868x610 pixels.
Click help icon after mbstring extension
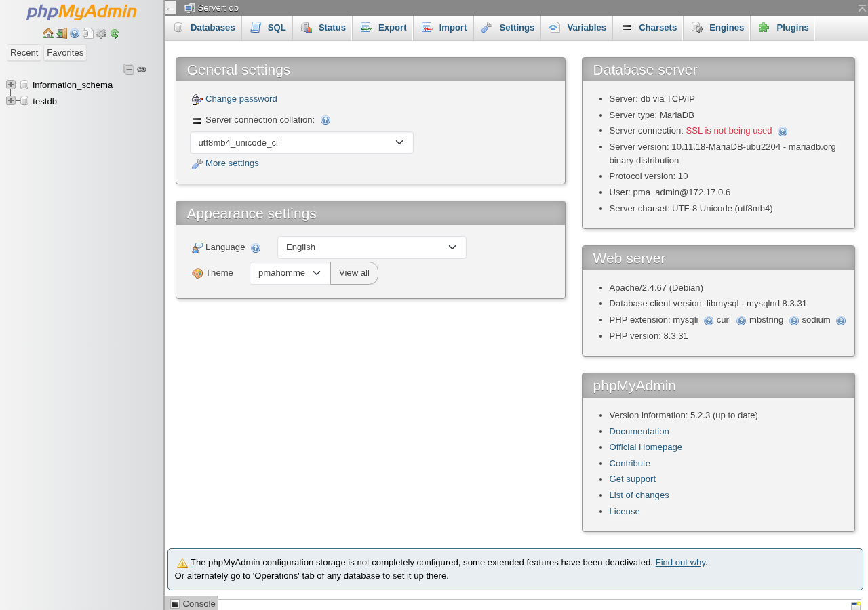[794, 321]
